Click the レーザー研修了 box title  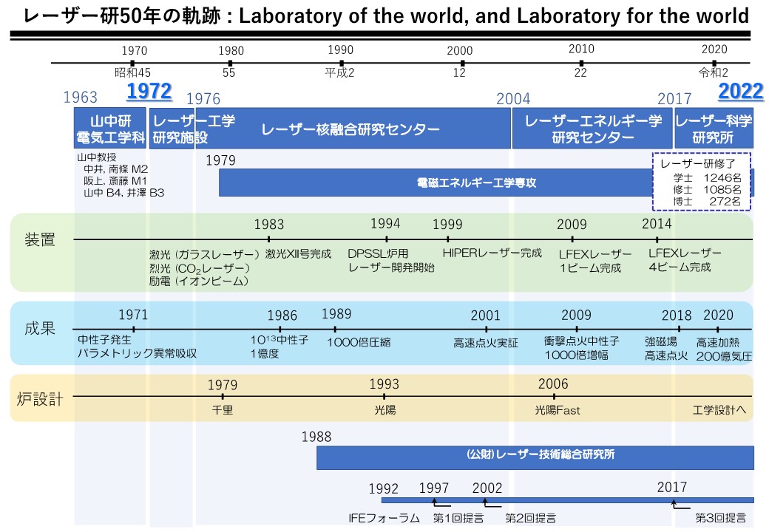coord(697,163)
